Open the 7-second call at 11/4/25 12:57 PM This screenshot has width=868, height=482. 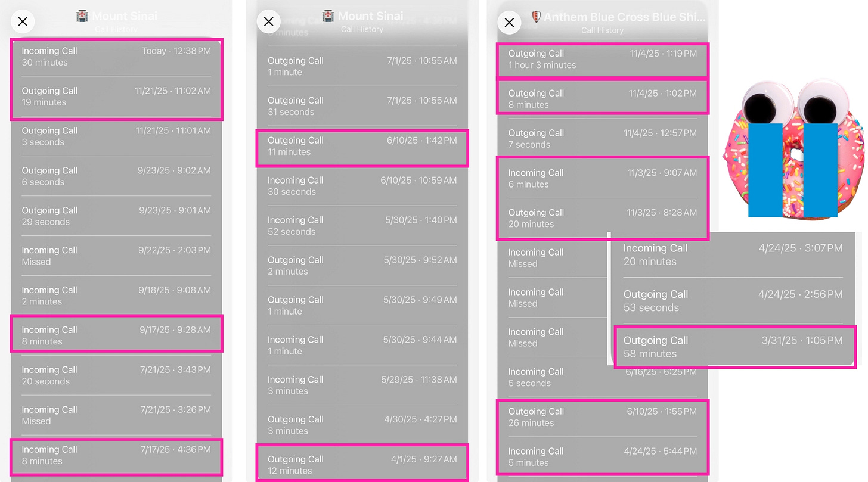click(603, 139)
